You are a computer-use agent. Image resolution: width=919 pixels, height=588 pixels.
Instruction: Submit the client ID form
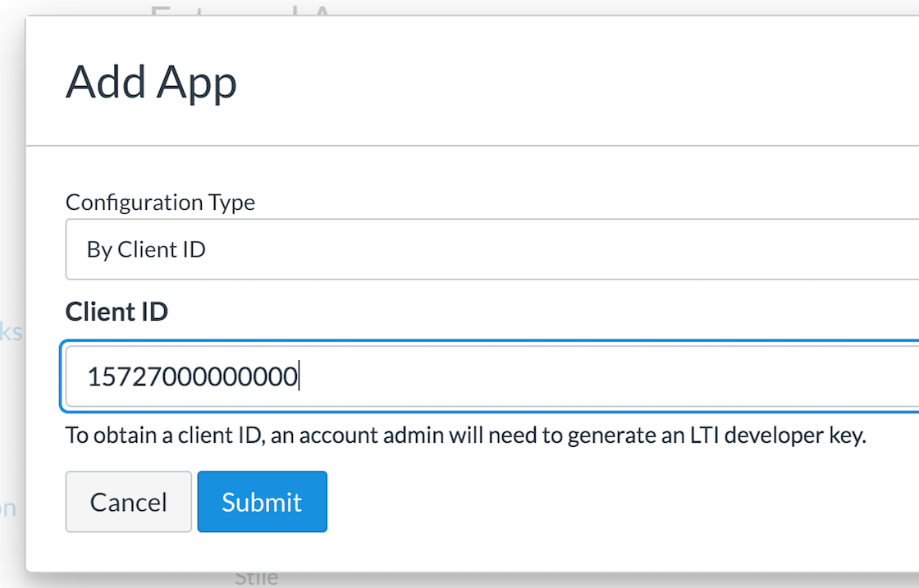[x=262, y=502]
